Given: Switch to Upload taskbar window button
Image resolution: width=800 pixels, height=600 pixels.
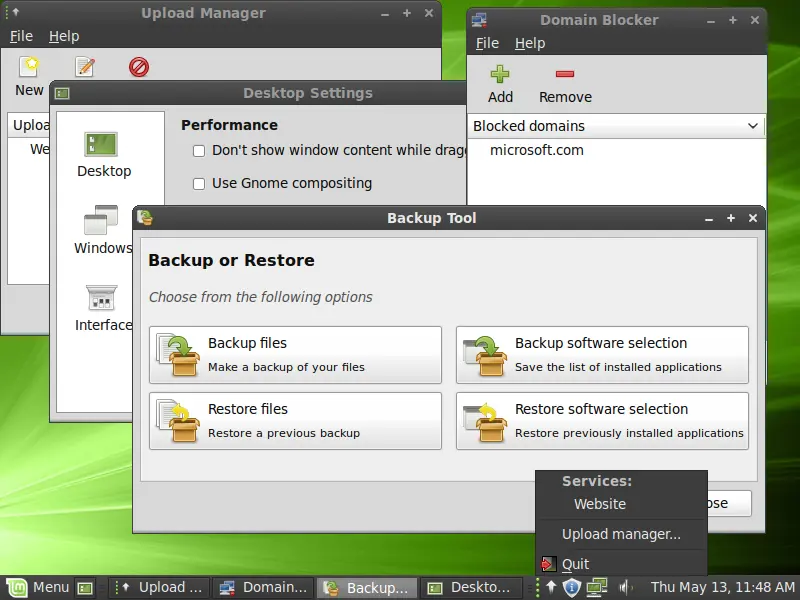Looking at the screenshot, I should [x=159, y=588].
